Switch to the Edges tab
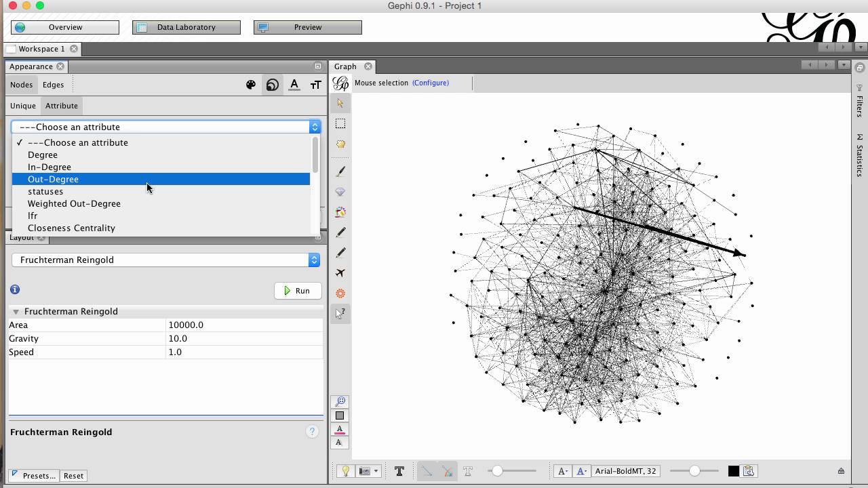Image resolution: width=868 pixels, height=488 pixels. point(53,85)
